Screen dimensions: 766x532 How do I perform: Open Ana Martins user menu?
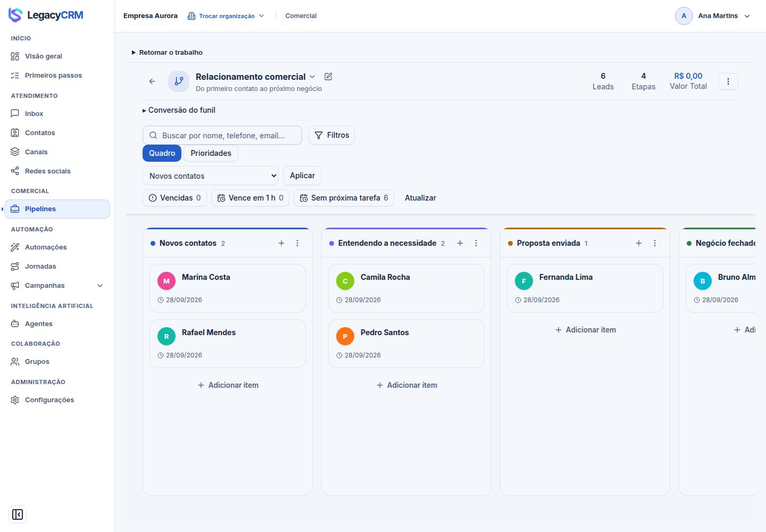tap(713, 16)
